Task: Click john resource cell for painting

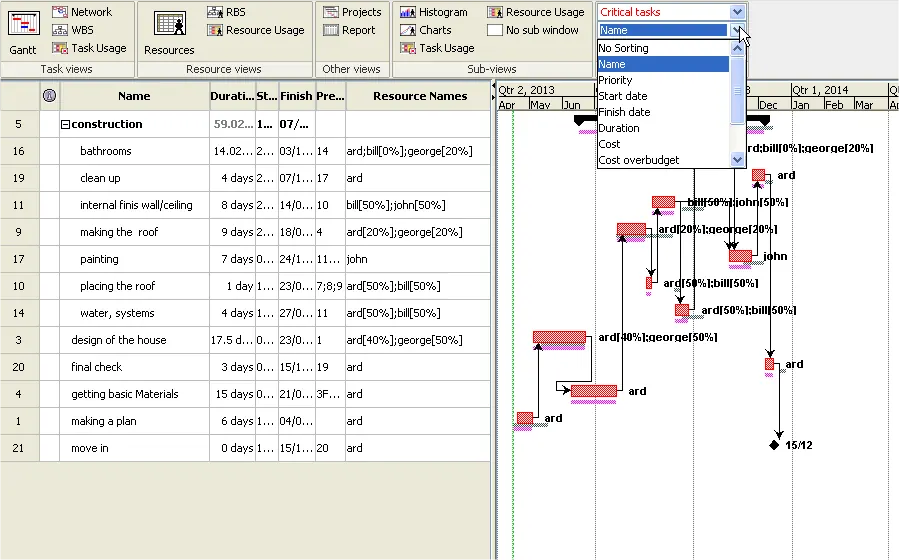Action: [418, 259]
